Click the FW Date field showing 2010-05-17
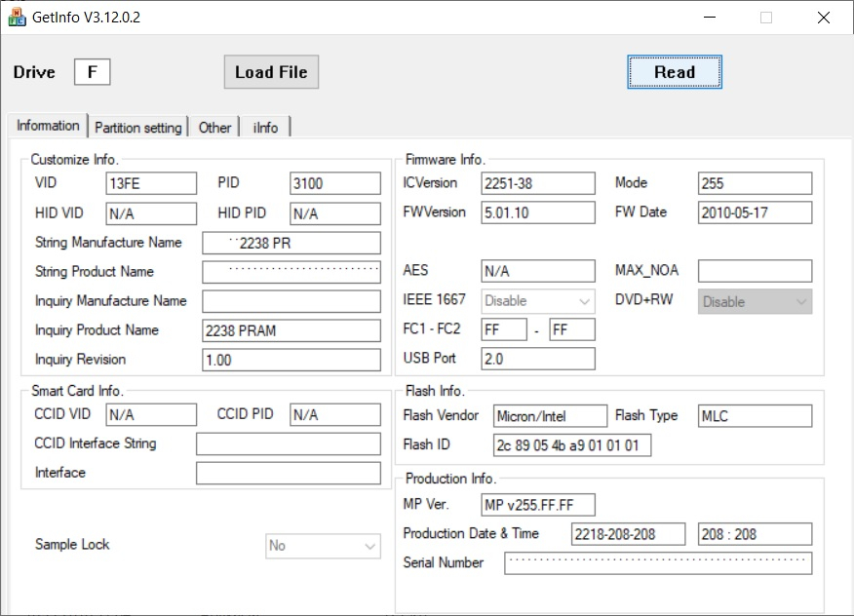This screenshot has height=616, width=854. point(755,212)
